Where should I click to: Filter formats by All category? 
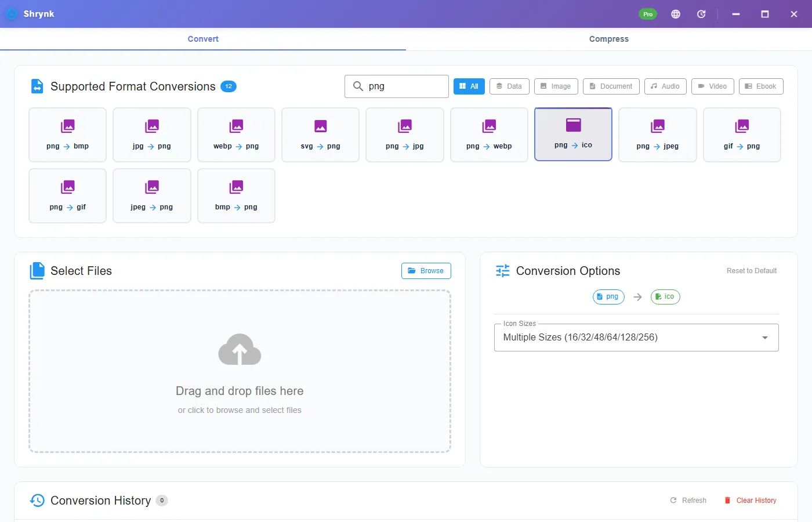[469, 86]
